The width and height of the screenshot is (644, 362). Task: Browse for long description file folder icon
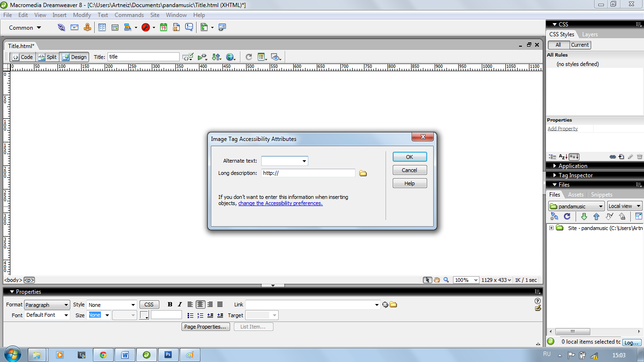[363, 173]
